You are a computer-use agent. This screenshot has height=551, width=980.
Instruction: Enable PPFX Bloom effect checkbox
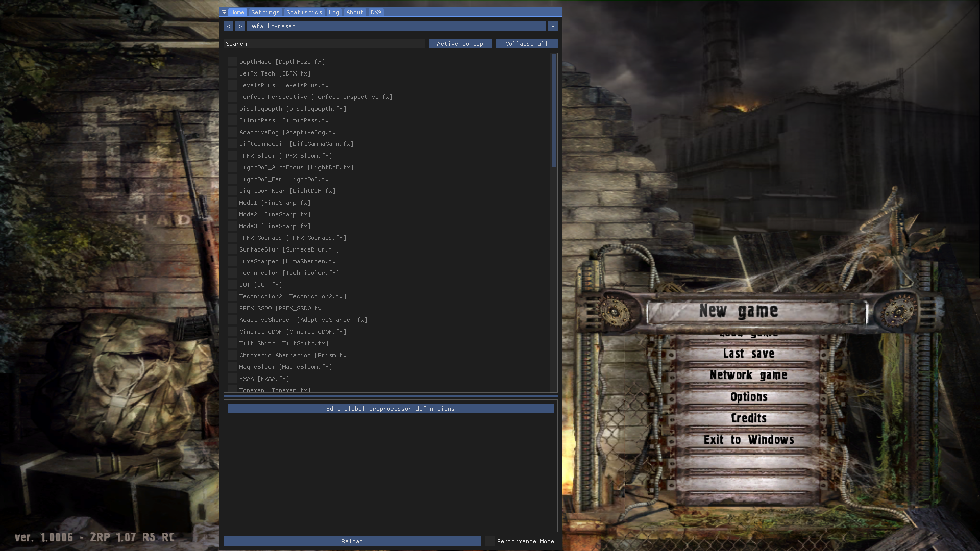[232, 156]
